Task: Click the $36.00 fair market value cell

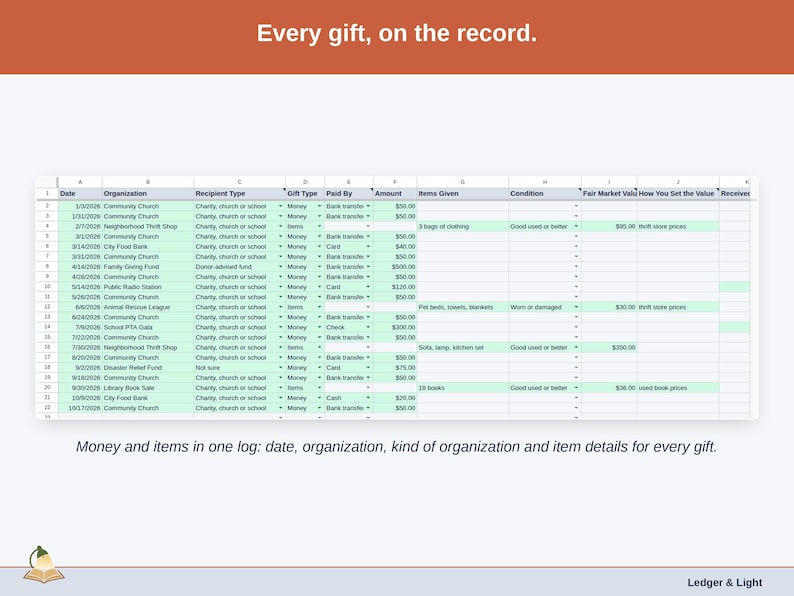Action: click(609, 388)
